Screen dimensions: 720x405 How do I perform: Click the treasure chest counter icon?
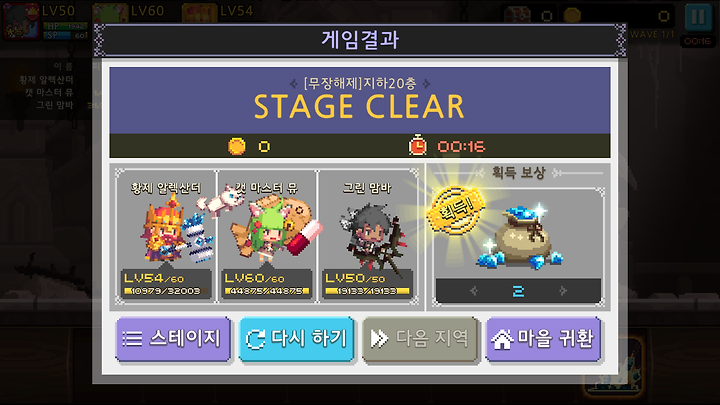pos(518,15)
